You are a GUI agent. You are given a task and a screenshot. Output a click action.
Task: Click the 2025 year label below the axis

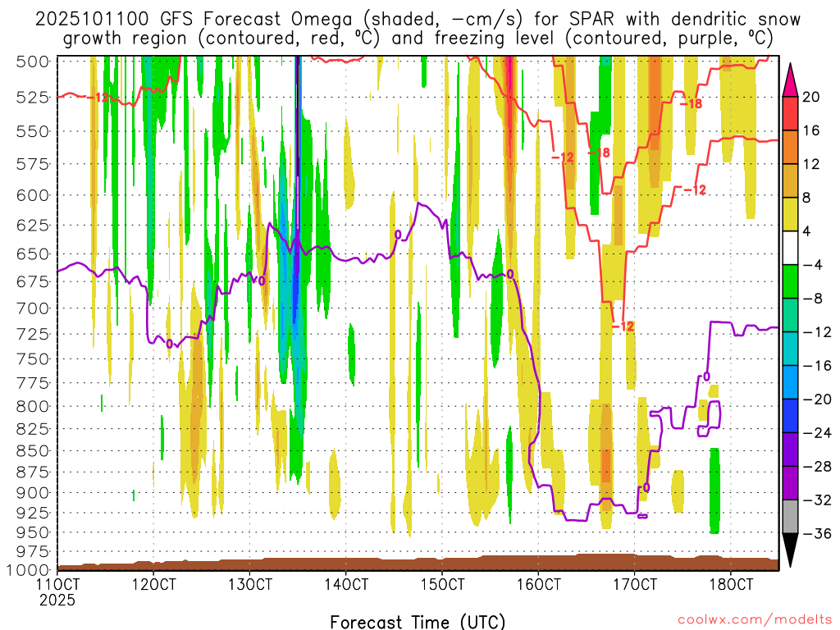click(x=57, y=600)
